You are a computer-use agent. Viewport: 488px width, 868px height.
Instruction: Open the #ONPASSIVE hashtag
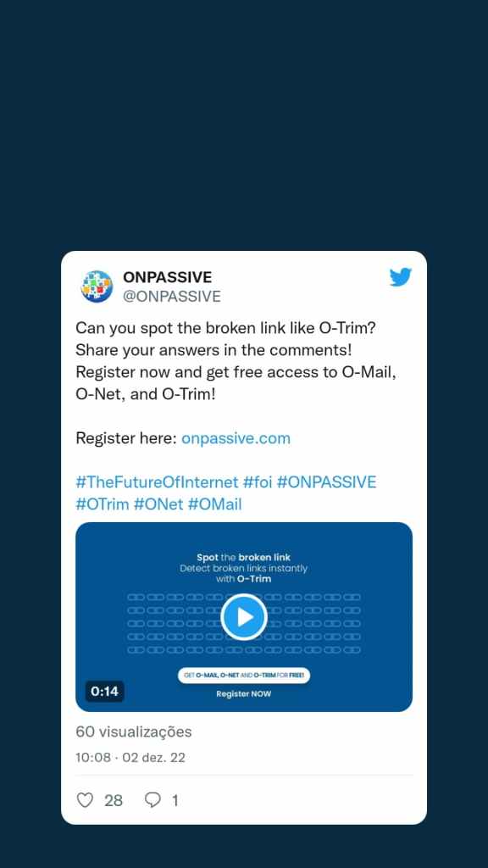[326, 482]
